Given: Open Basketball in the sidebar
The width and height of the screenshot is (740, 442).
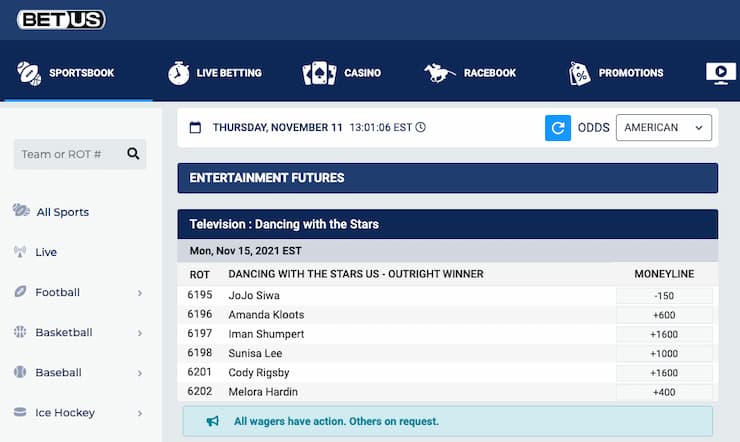Looking at the screenshot, I should (x=64, y=333).
